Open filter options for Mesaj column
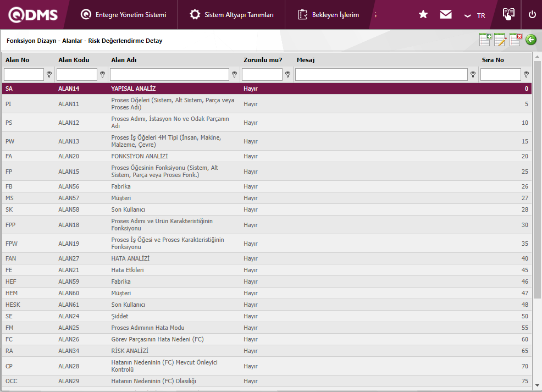The height and width of the screenshot is (392, 542). [x=473, y=74]
